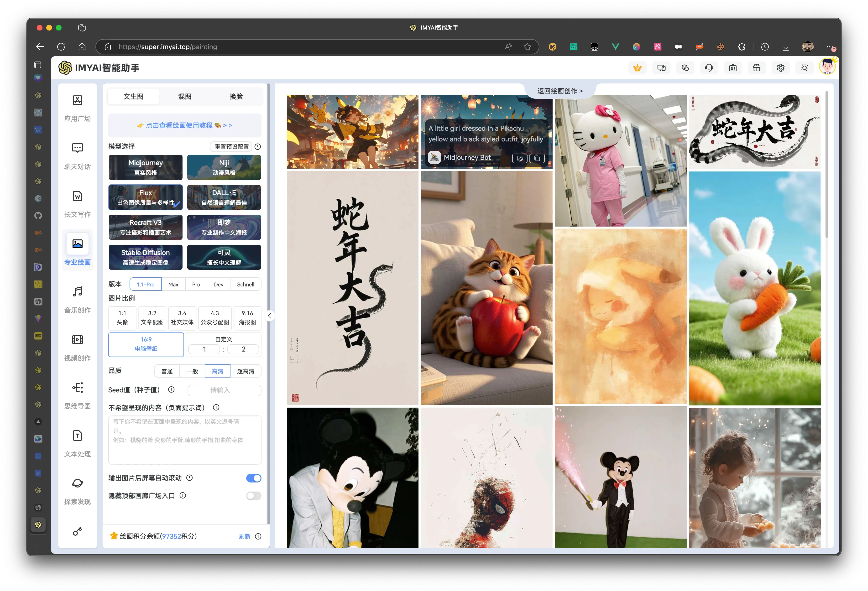Choose the 9:16 海报图 aspect ratio
Screen dimensions: 868x591
247,318
